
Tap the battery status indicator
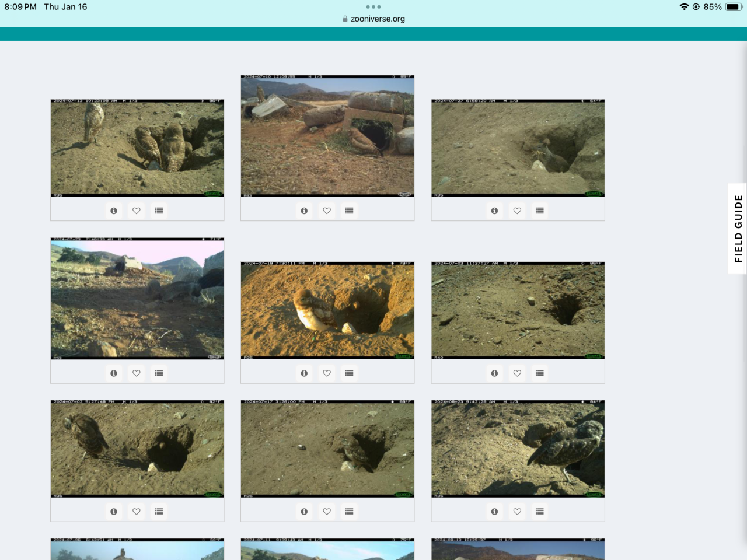click(734, 7)
